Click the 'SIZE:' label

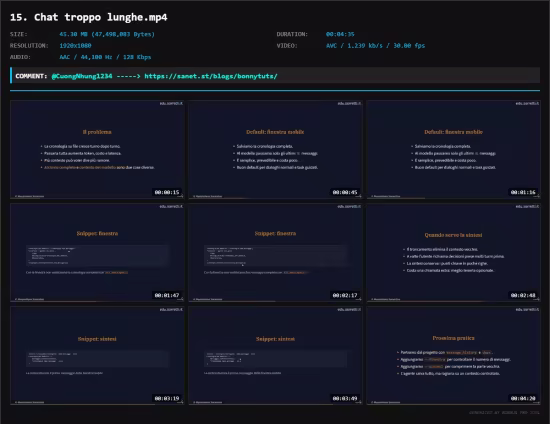19,34
